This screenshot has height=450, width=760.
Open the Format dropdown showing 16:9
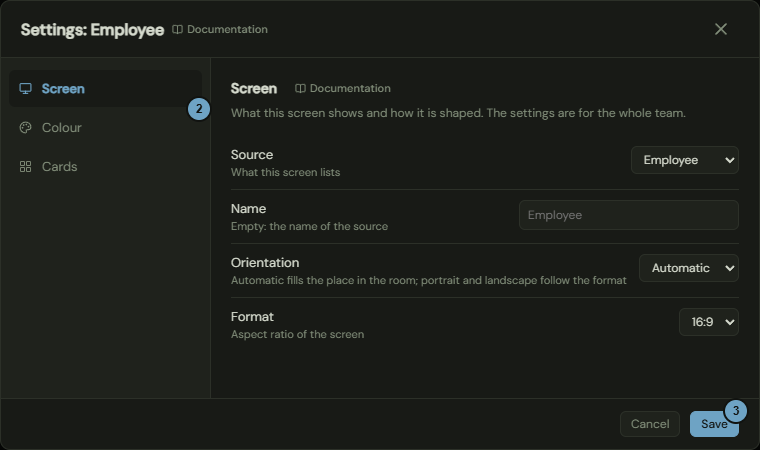709,322
